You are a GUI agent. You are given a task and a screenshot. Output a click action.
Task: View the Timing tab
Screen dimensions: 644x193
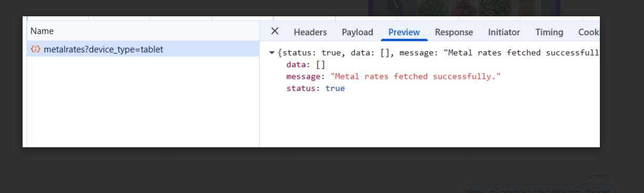coord(549,32)
